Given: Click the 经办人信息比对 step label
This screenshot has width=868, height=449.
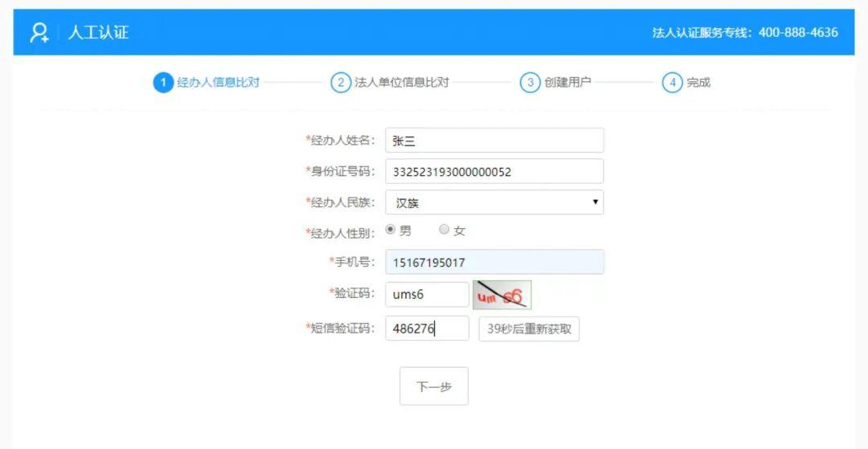Looking at the screenshot, I should (x=218, y=83).
